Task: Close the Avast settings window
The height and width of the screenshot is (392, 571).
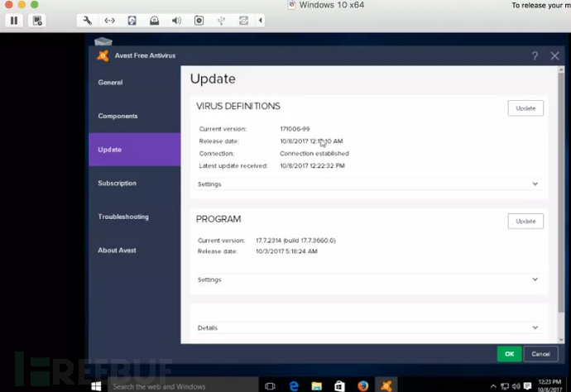Action: [x=554, y=55]
